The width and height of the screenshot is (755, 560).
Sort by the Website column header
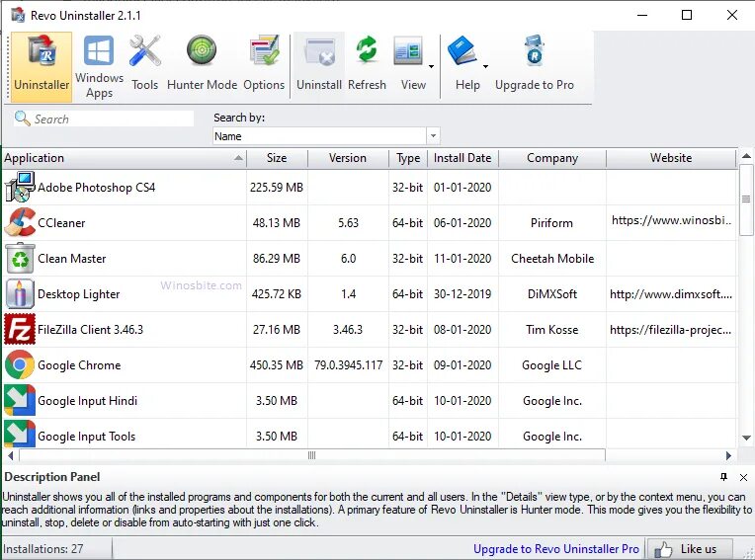[x=671, y=158]
